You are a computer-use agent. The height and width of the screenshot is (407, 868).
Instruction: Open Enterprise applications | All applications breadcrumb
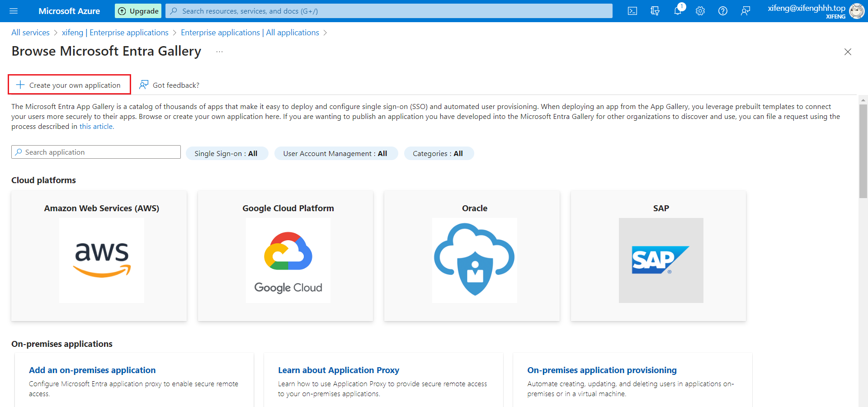pos(250,33)
